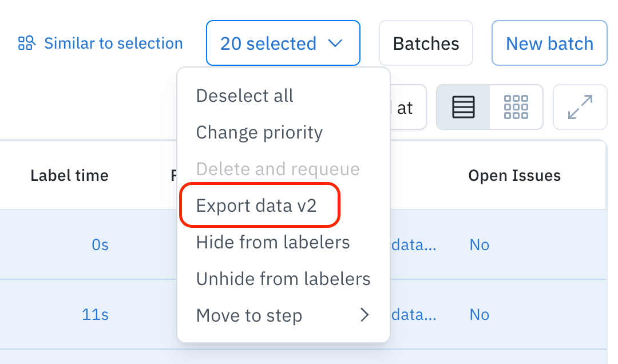Screen dimensions: 618x364
Task: Expand table to full screen
Action: tap(580, 107)
